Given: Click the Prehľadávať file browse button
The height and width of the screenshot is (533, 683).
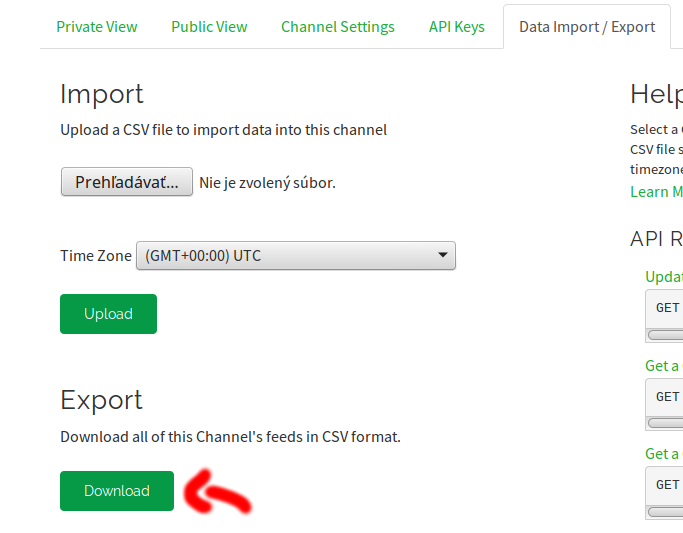Looking at the screenshot, I should coord(127,182).
